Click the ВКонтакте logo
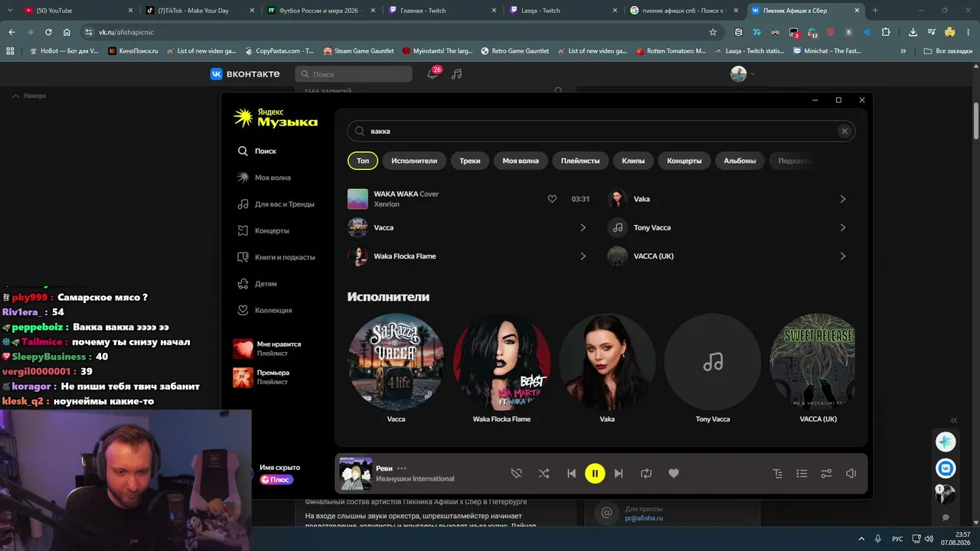Screen dimensions: 980x551 pyautogui.click(x=245, y=73)
